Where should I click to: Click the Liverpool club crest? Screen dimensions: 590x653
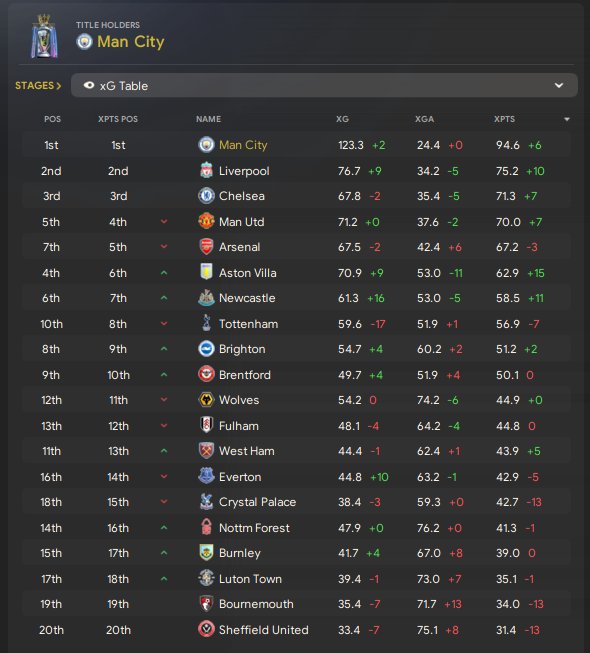(x=206, y=171)
